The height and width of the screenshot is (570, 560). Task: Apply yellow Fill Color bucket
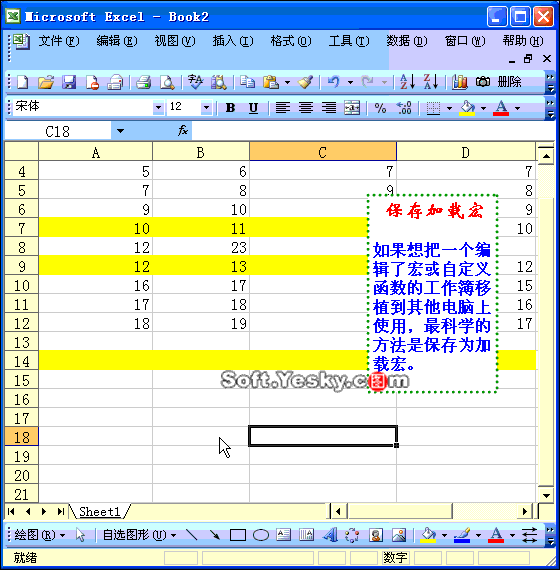pyautogui.click(x=467, y=108)
